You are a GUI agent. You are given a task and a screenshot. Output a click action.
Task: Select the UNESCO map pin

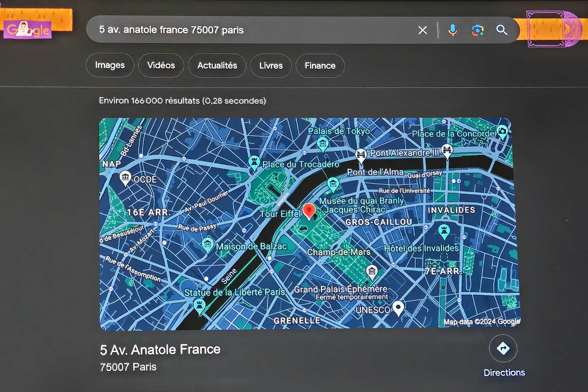398,308
